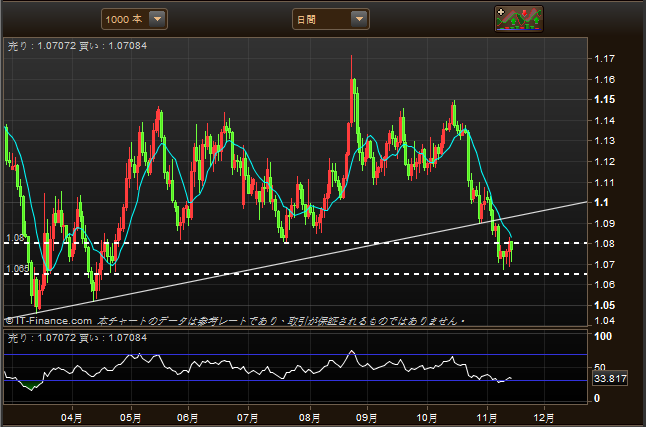Click the IT-Finance.com copyright text

(x=49, y=321)
